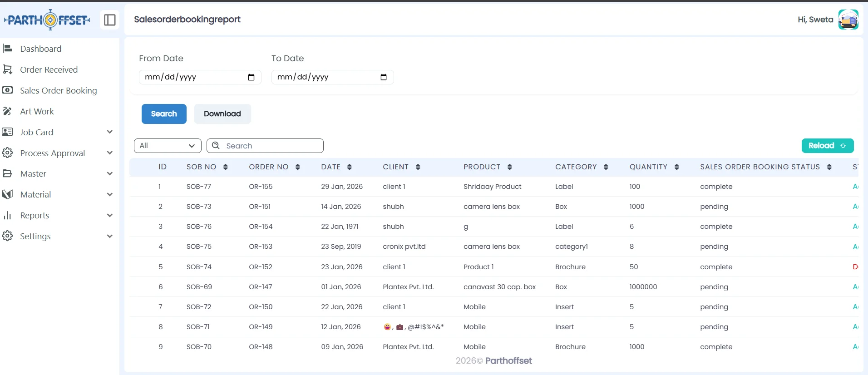Open the To Date calendar picker
Screen dimensions: 868x375
click(x=383, y=77)
